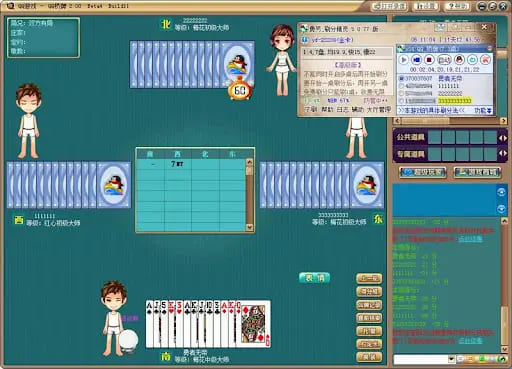Click the first top toolbar button in game title bar

click(x=390, y=6)
